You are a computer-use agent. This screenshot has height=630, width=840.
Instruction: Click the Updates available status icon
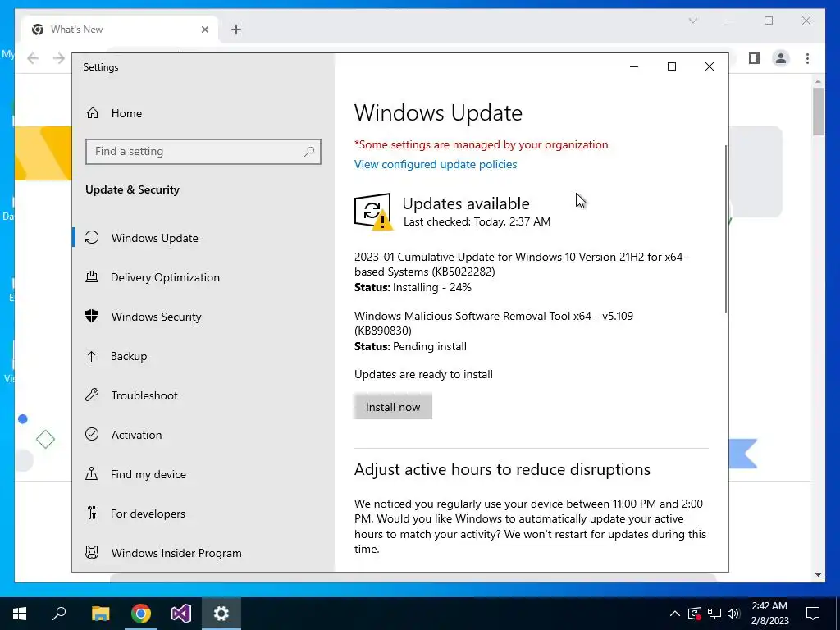tap(373, 212)
